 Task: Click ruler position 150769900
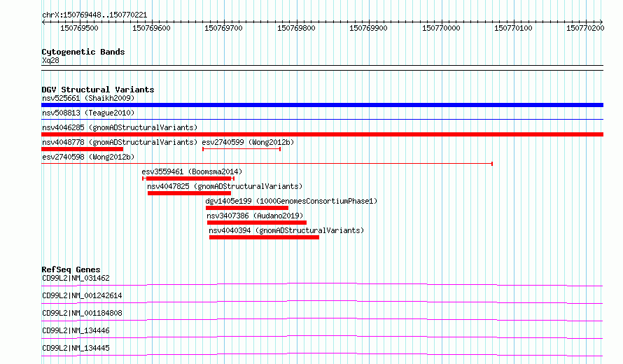coord(369,28)
